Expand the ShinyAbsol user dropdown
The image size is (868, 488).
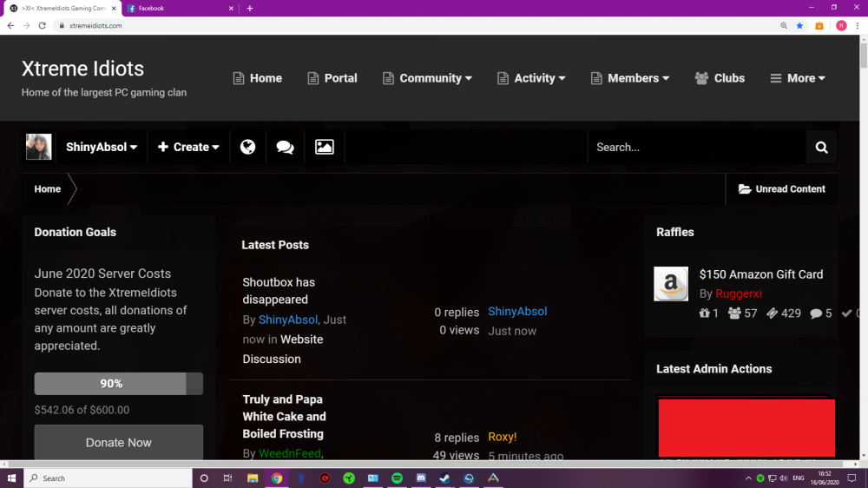click(x=102, y=148)
